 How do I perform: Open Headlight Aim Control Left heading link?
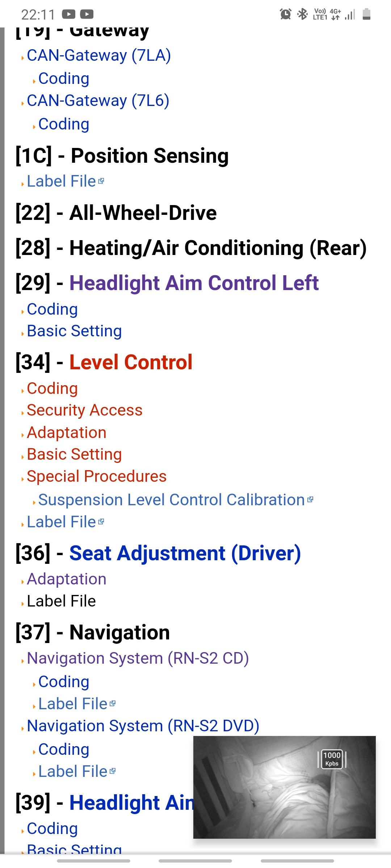pos(194,283)
